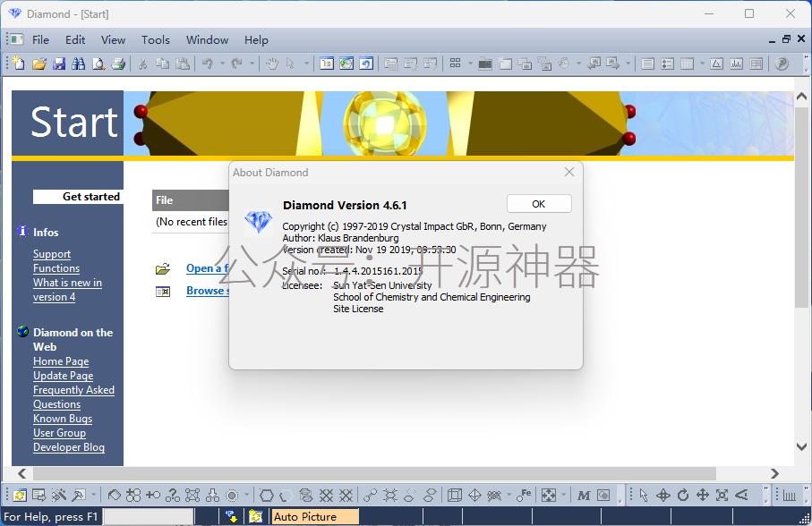Click the unit cell box icon in bottom toolbar

tap(455, 496)
